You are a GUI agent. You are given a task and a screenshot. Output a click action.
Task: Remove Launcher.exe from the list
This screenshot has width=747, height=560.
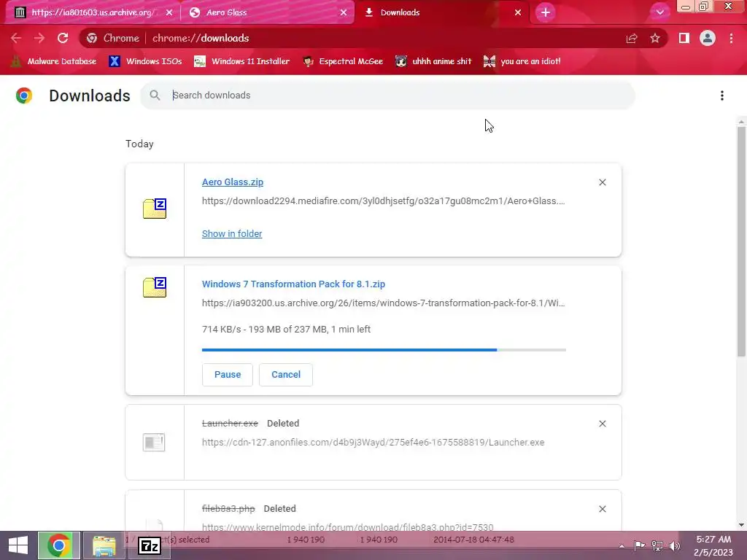602,424
